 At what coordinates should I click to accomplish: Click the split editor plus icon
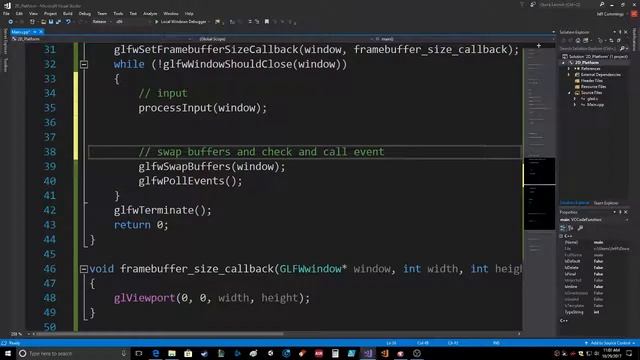click(x=539, y=46)
